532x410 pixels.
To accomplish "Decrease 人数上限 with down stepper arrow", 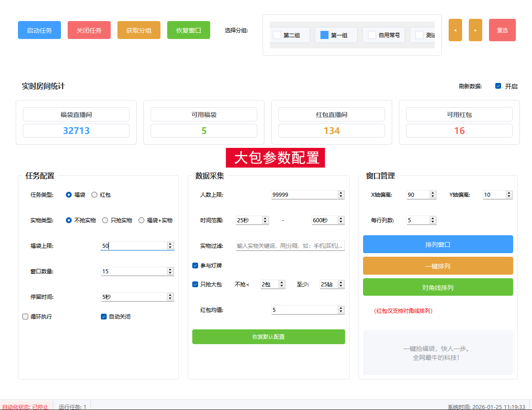I will (x=341, y=196).
